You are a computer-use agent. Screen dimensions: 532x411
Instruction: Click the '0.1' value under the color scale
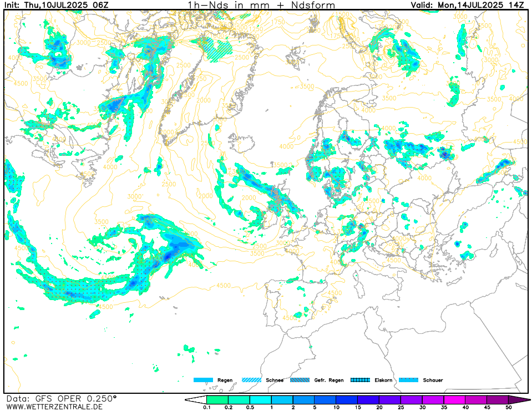coord(207,407)
